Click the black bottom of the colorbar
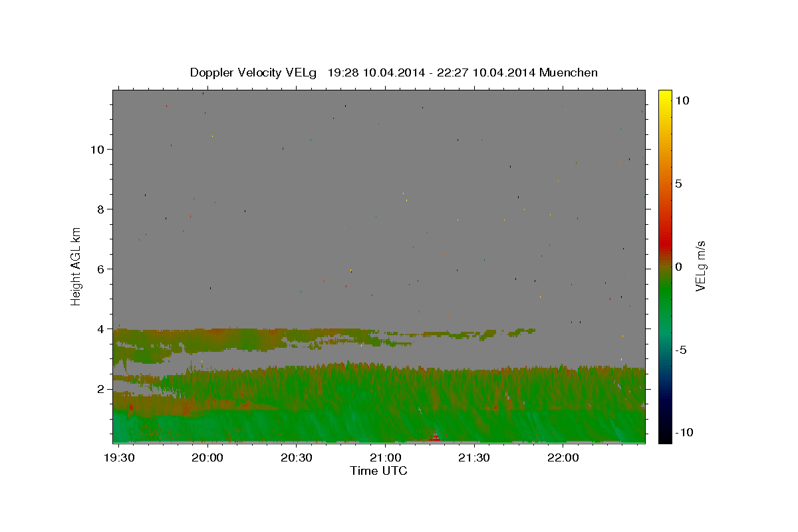The height and width of the screenshot is (532, 798). click(x=664, y=438)
